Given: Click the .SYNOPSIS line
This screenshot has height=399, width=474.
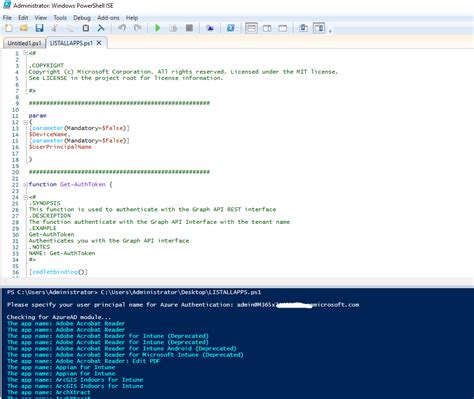Looking at the screenshot, I should (x=44, y=203).
